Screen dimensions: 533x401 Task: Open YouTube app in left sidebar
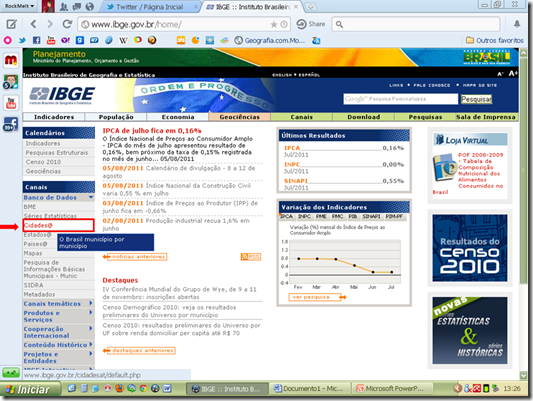tap(11, 103)
